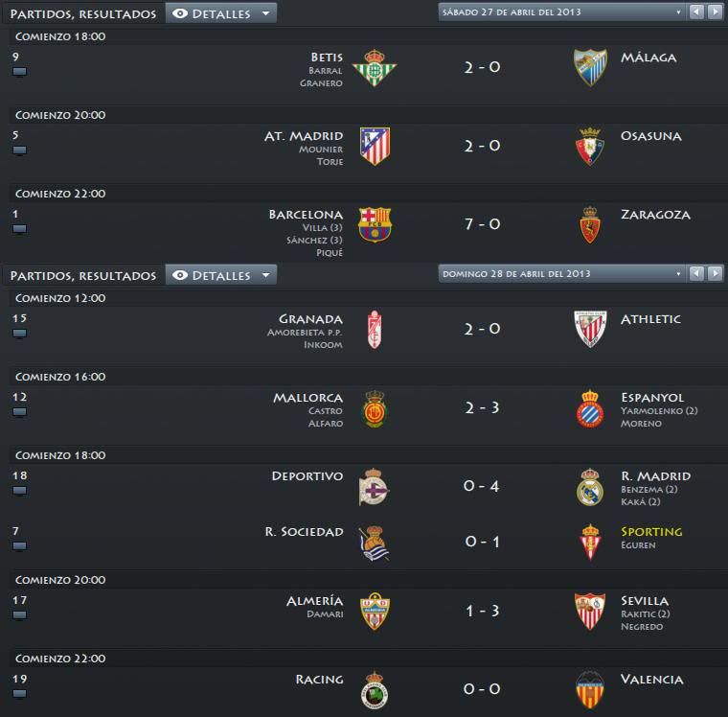Open the Sporting team name link
The image size is (728, 717).
coord(651,532)
